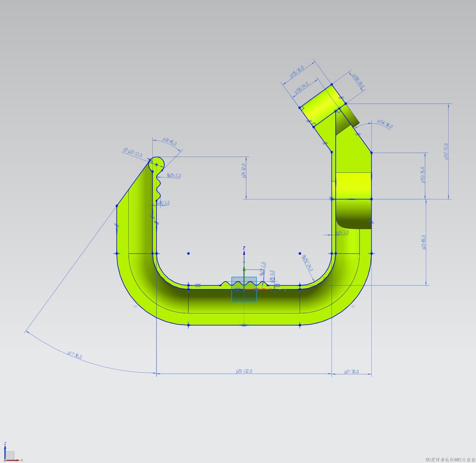476x463 pixels.
Task: Pick the Ø p22:12.0 diameter dimension
Action: coord(133,152)
